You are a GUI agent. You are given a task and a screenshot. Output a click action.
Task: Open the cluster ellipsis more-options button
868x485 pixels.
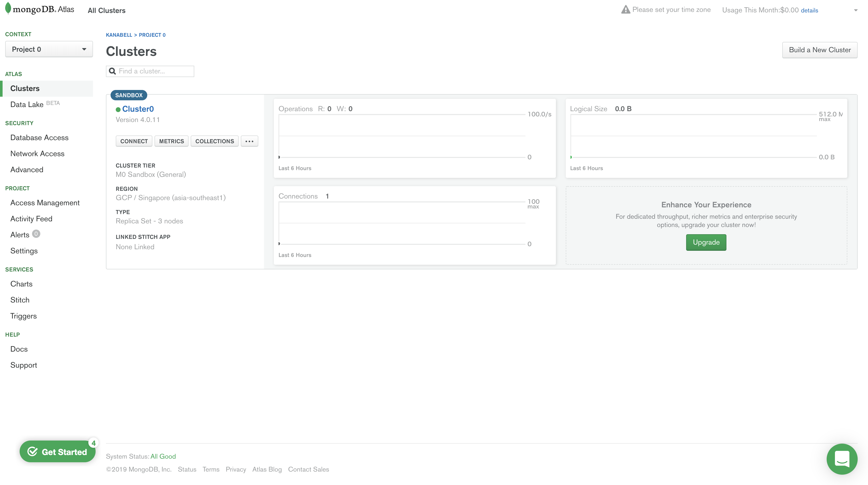[249, 141]
